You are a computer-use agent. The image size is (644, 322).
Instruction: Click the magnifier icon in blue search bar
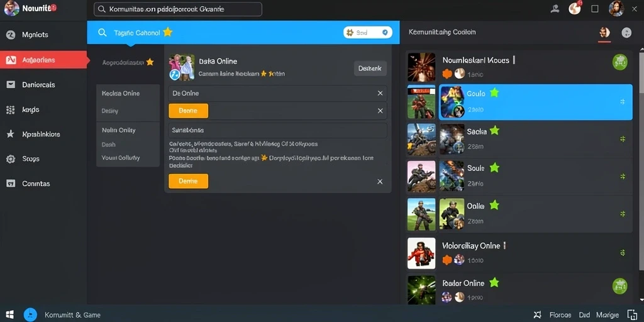pos(103,33)
